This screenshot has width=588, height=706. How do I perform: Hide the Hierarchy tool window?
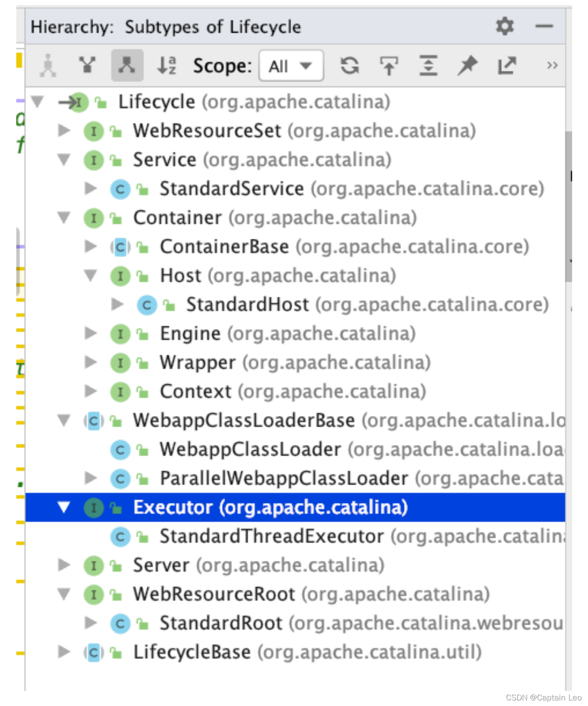(x=544, y=27)
